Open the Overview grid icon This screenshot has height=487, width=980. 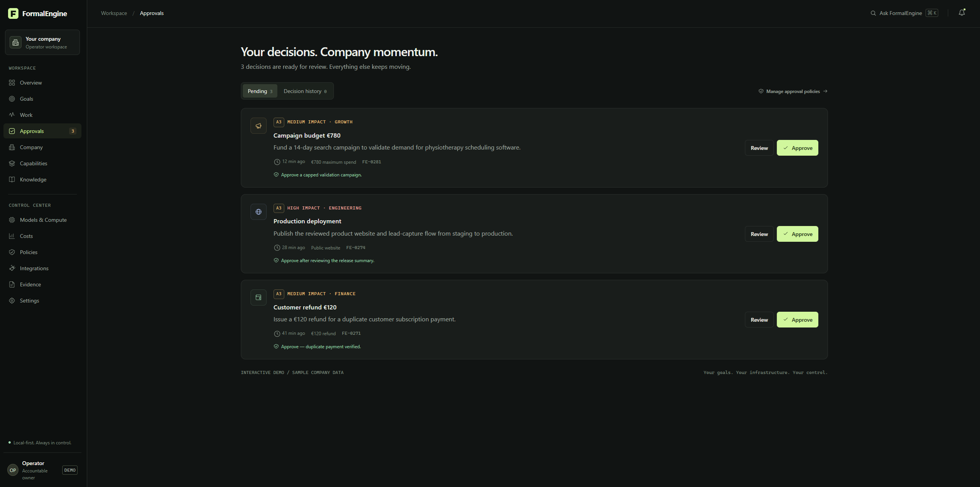click(x=12, y=83)
